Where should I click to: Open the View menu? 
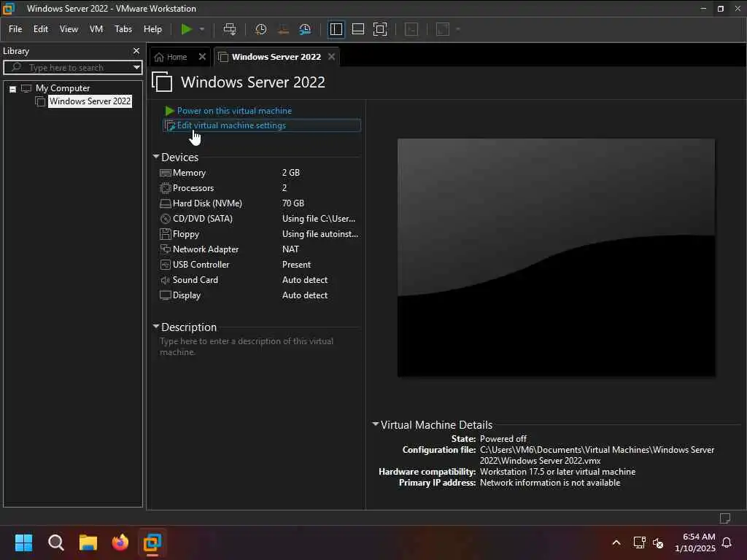[x=69, y=29]
